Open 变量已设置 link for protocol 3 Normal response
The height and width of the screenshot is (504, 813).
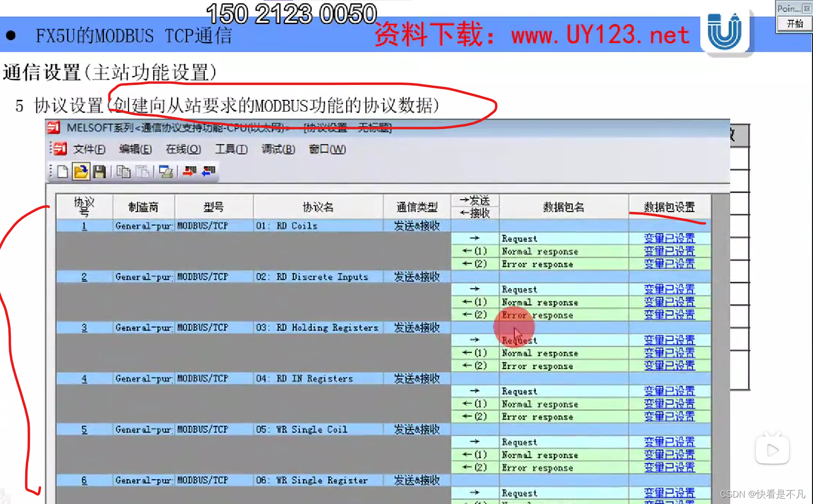[670, 353]
